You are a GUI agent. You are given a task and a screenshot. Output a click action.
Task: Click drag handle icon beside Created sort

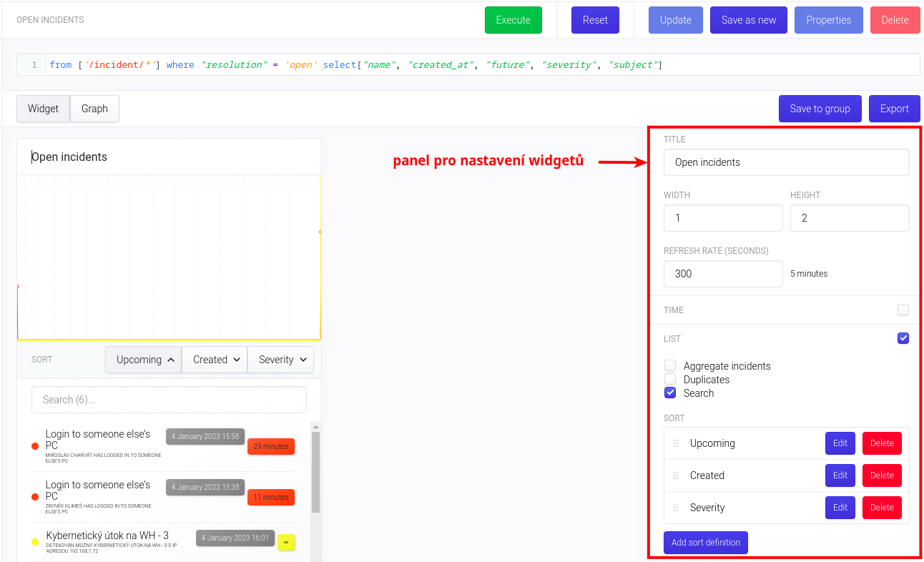point(676,475)
